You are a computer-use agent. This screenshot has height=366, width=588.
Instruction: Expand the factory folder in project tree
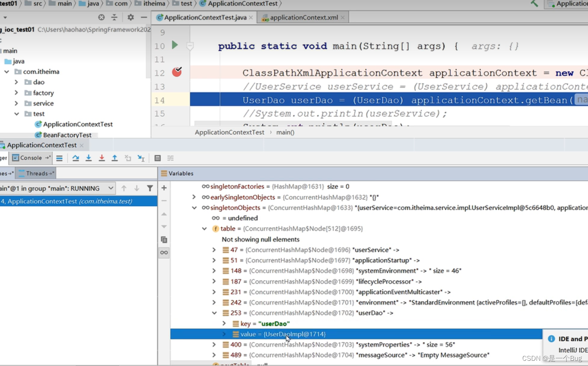(x=16, y=93)
